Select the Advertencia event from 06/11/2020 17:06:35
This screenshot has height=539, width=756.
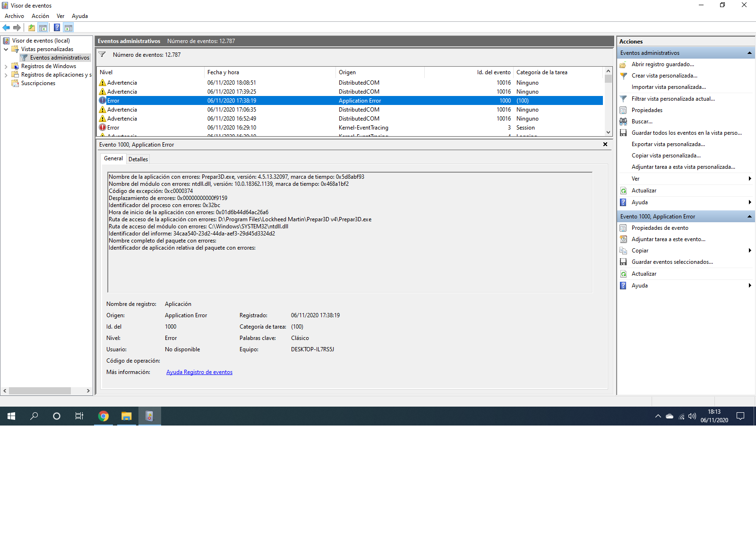pos(350,110)
